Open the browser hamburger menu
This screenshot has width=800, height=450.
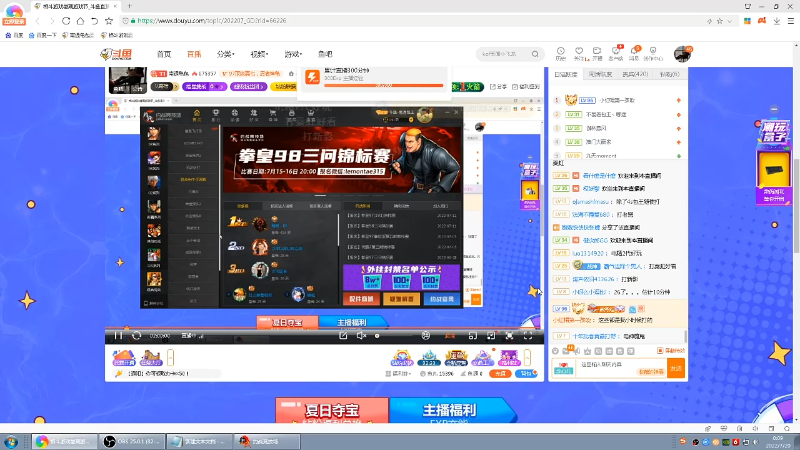tap(791, 21)
